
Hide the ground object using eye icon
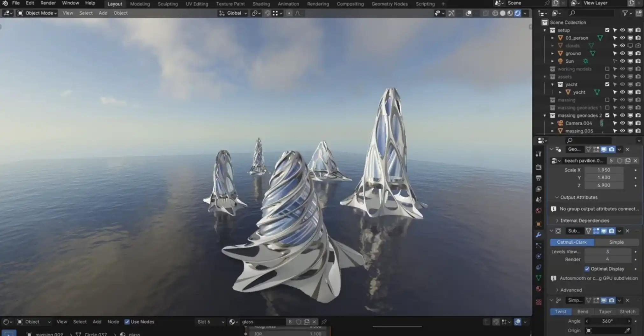(x=622, y=53)
